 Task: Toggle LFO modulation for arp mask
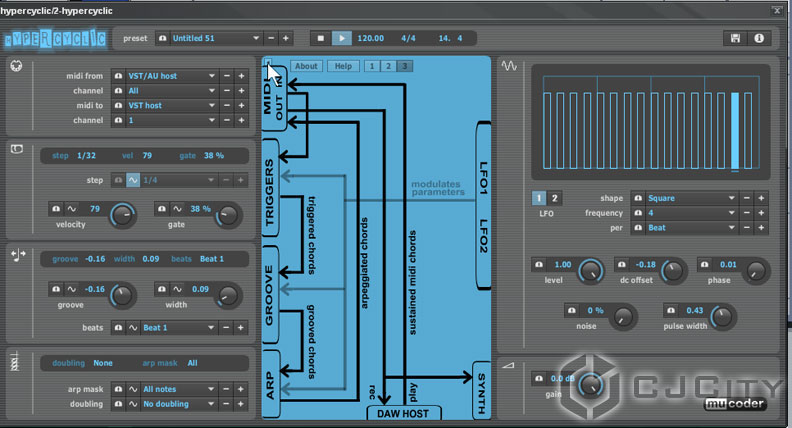[133, 389]
